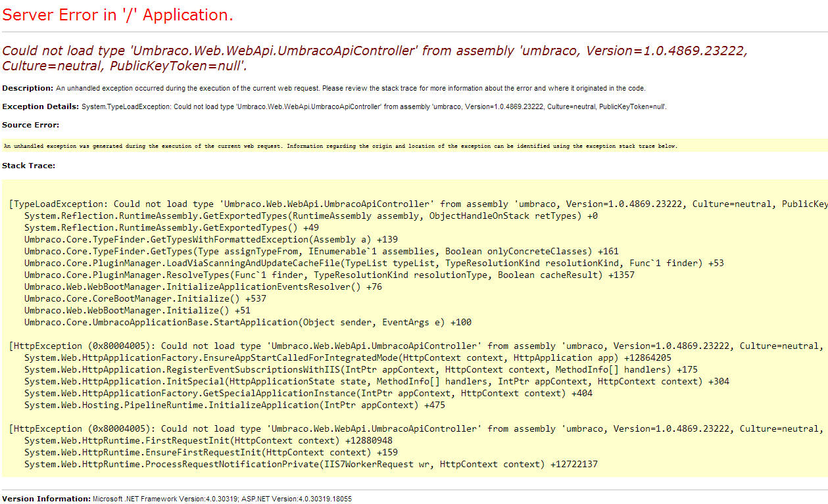Screen dimensions: 828x504
Task: Click the "GetSpecialApplicationInstance" +404 stack line
Action: (308, 393)
